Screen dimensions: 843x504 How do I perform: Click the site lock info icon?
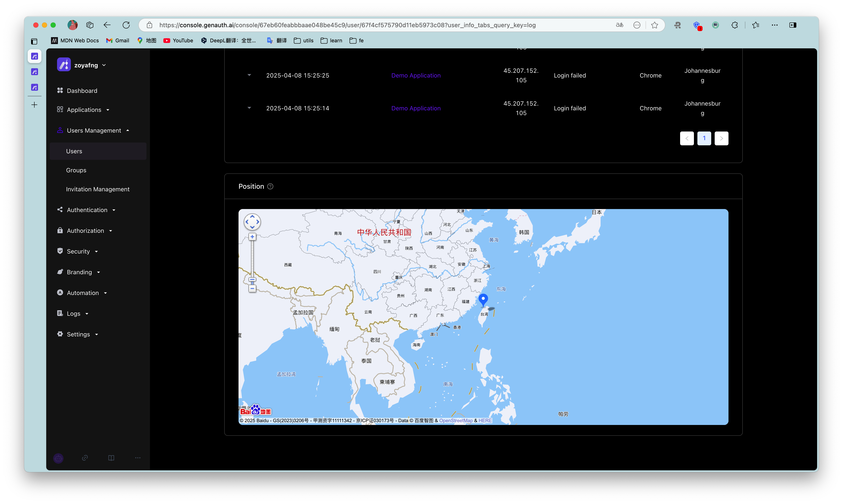point(149,25)
